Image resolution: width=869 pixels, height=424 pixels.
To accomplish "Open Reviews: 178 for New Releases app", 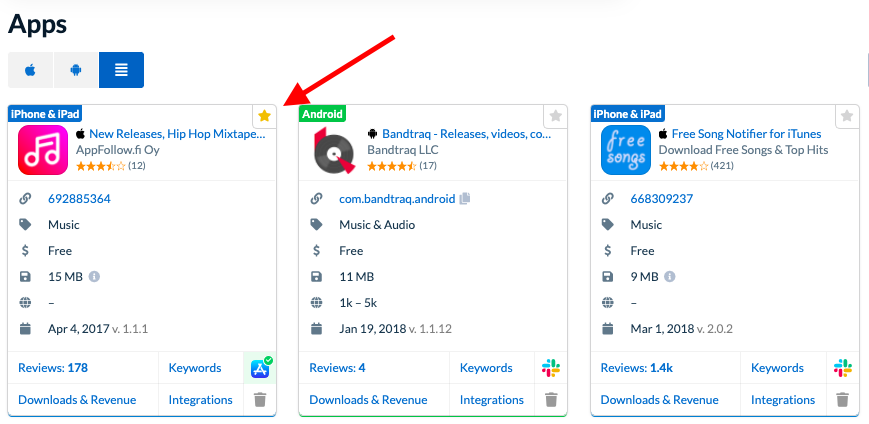I will click(53, 367).
